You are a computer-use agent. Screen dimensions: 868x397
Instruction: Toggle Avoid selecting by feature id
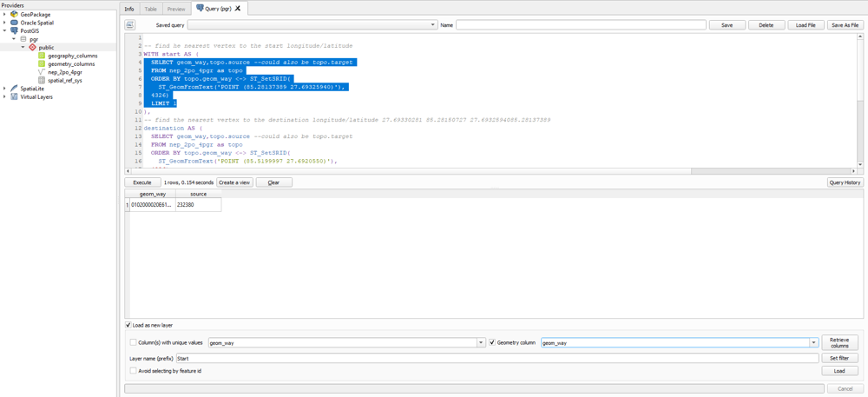pyautogui.click(x=134, y=371)
